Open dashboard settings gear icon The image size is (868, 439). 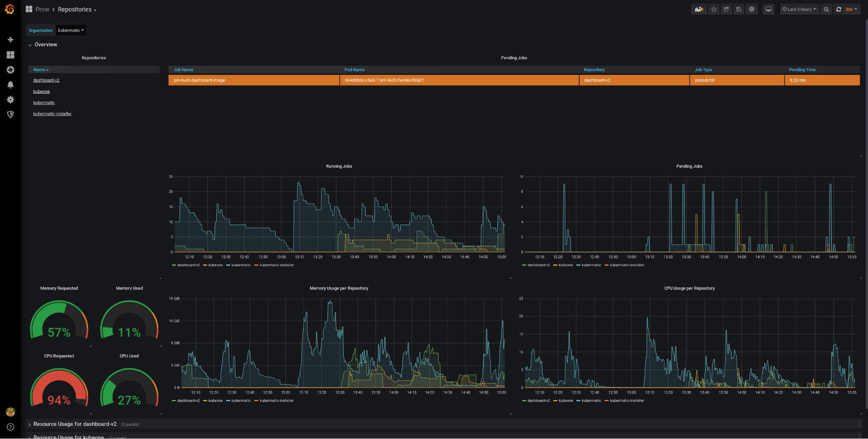click(752, 9)
